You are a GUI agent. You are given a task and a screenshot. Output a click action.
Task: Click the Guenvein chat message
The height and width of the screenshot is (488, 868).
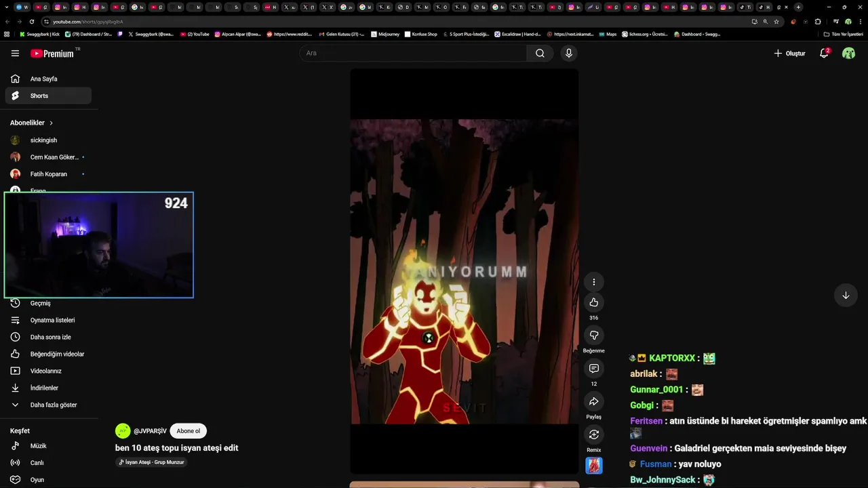[x=738, y=448]
